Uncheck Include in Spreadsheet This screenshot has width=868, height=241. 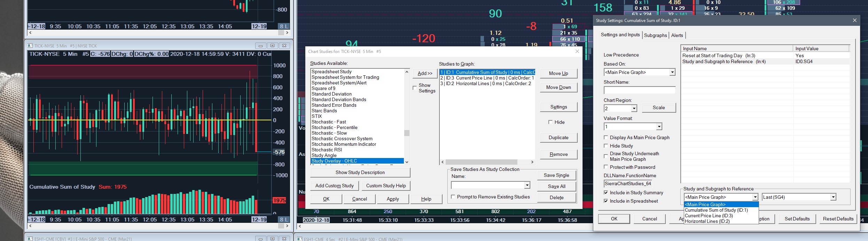606,201
